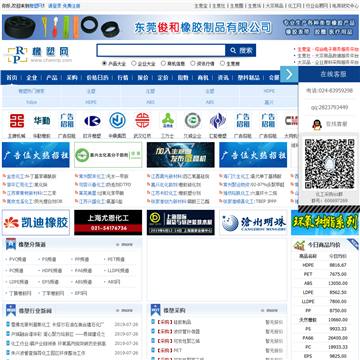360x360 pixels.
Task: Click the QQ penguin 在线客服 icon
Action: (x=317, y=124)
